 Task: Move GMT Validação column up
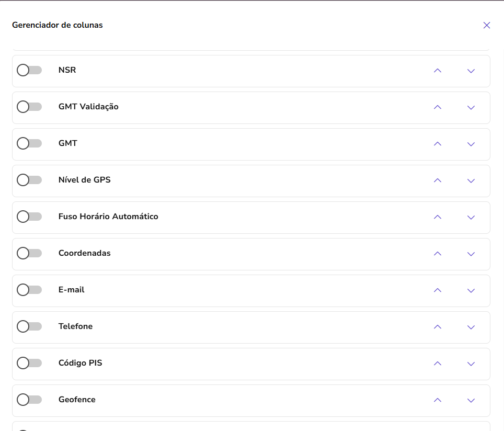click(x=438, y=107)
